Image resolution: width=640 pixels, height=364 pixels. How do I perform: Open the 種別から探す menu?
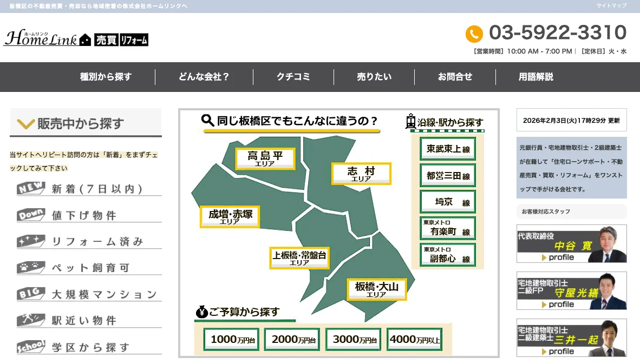pos(106,77)
